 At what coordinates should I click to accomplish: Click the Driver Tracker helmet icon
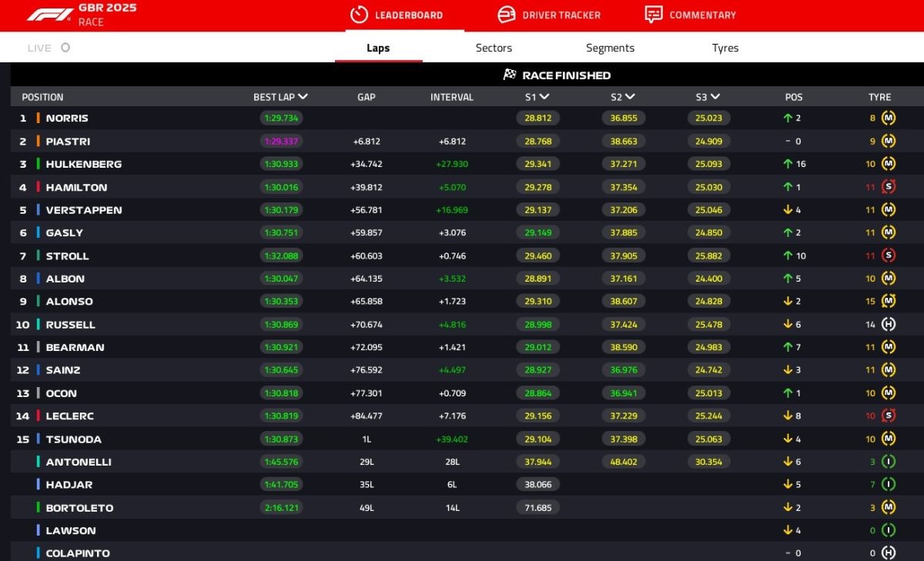[506, 15]
